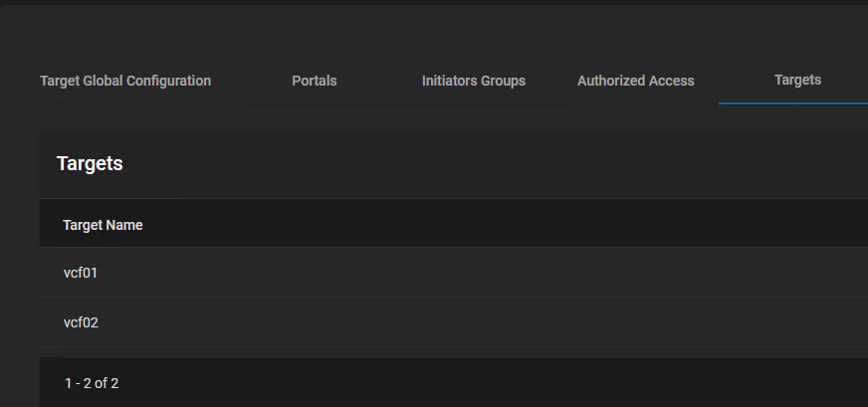Screen dimensions: 868x407
Task: Select the Authorized Access tab
Action: [x=635, y=81]
